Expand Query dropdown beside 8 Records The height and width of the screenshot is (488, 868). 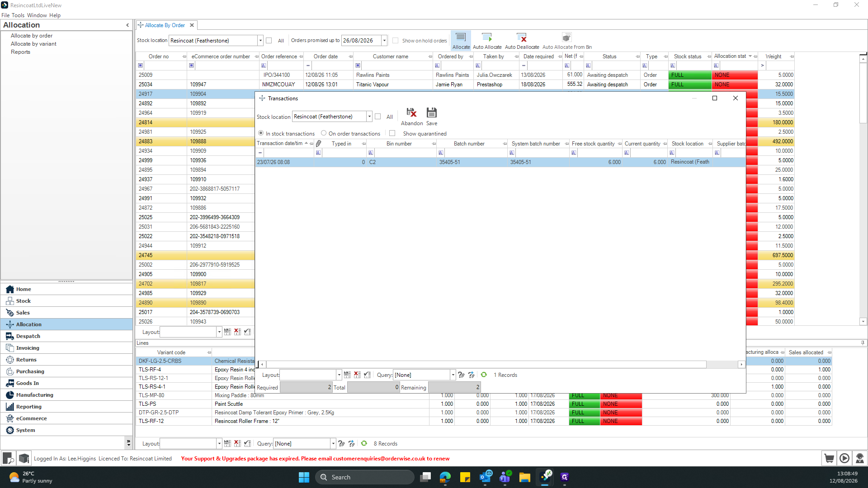point(333,443)
